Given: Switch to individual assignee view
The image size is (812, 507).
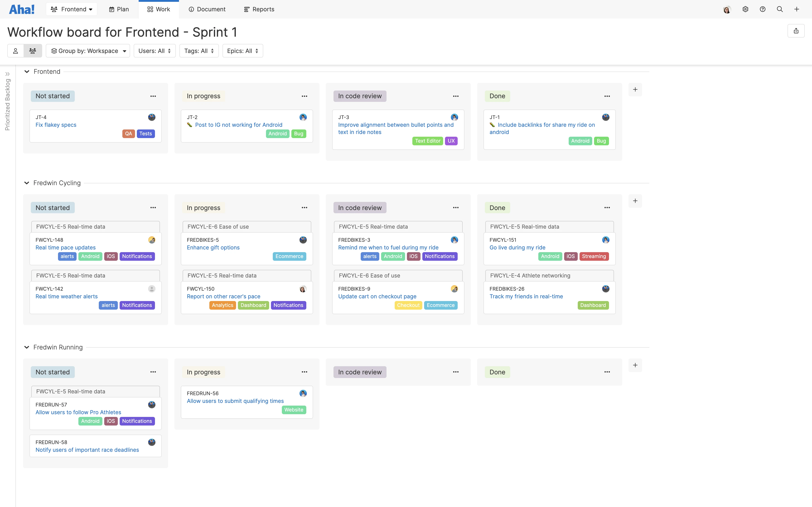Looking at the screenshot, I should 15,51.
